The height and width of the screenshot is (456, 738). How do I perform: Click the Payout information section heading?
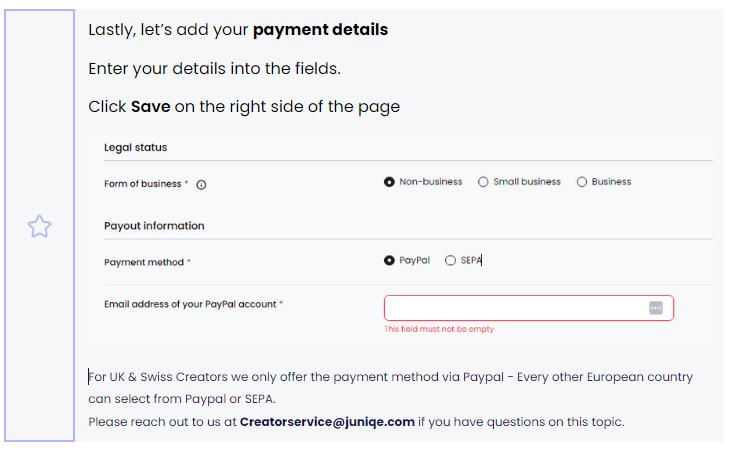[154, 226]
